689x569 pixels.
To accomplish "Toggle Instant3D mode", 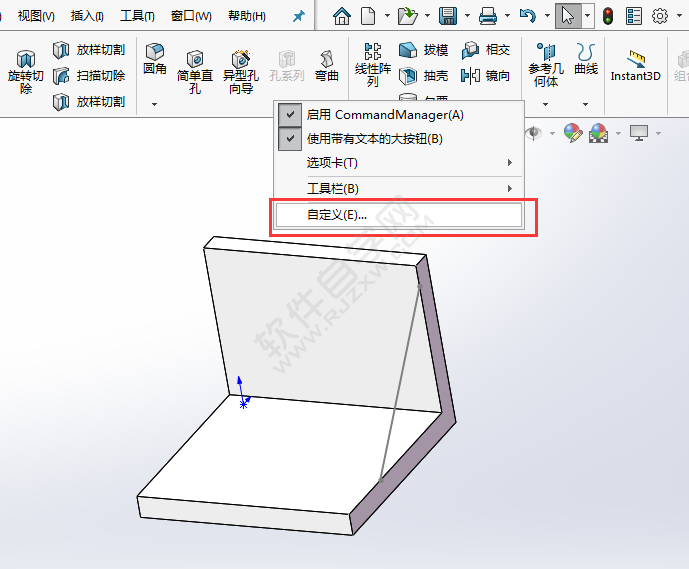I will [635, 66].
